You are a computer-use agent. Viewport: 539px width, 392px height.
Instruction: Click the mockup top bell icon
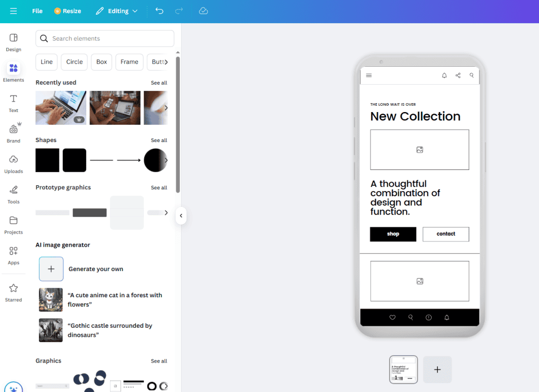[444, 75]
